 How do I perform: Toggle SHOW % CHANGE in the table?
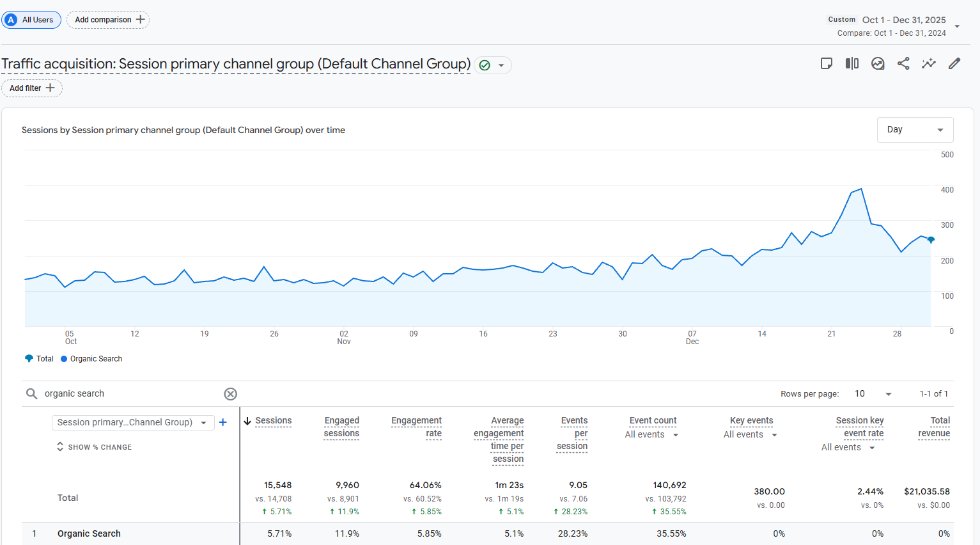tap(94, 447)
